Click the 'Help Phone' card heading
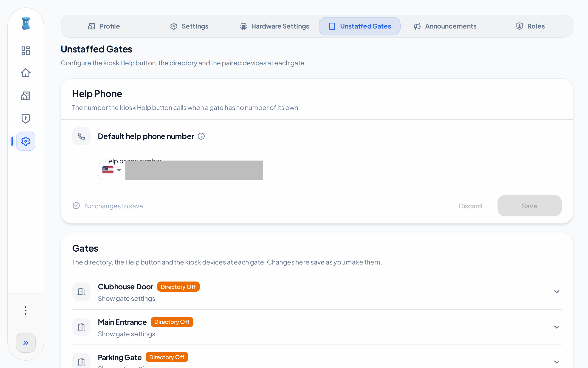The width and height of the screenshot is (588, 368). coord(97,94)
